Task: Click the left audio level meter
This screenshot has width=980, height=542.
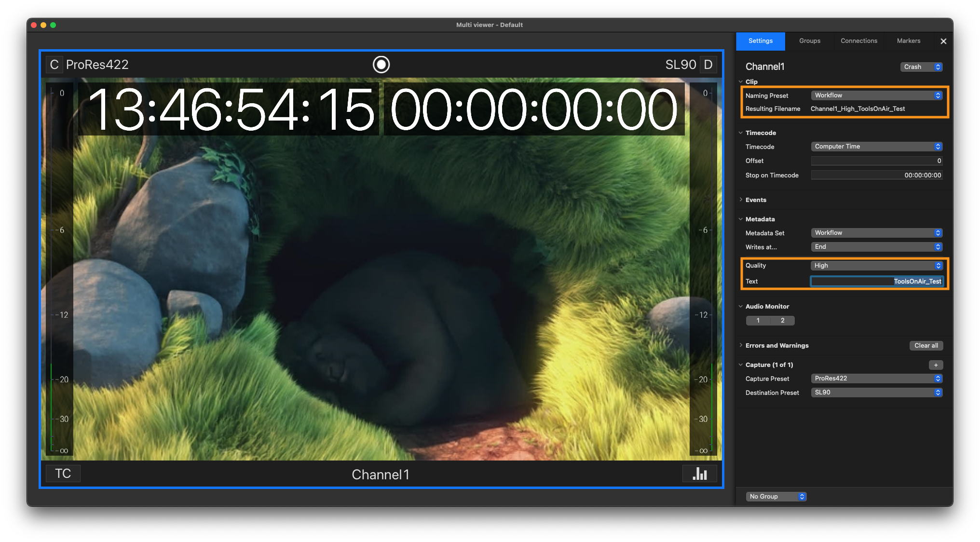Action: tap(59, 269)
